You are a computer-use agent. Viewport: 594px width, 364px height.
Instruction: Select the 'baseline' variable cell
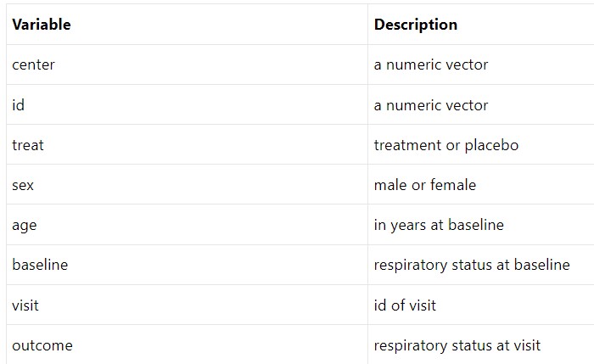40,265
